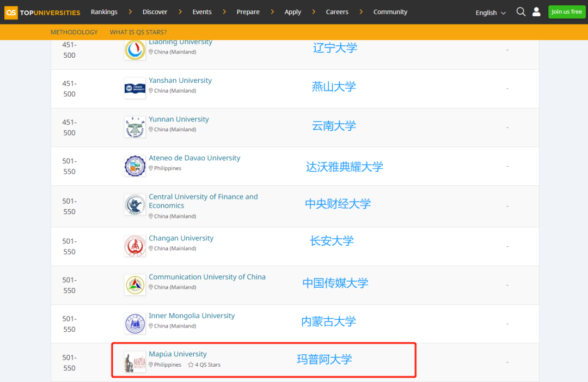This screenshot has width=588, height=382.
Task: Open the Mapúa University link
Action: tap(177, 354)
